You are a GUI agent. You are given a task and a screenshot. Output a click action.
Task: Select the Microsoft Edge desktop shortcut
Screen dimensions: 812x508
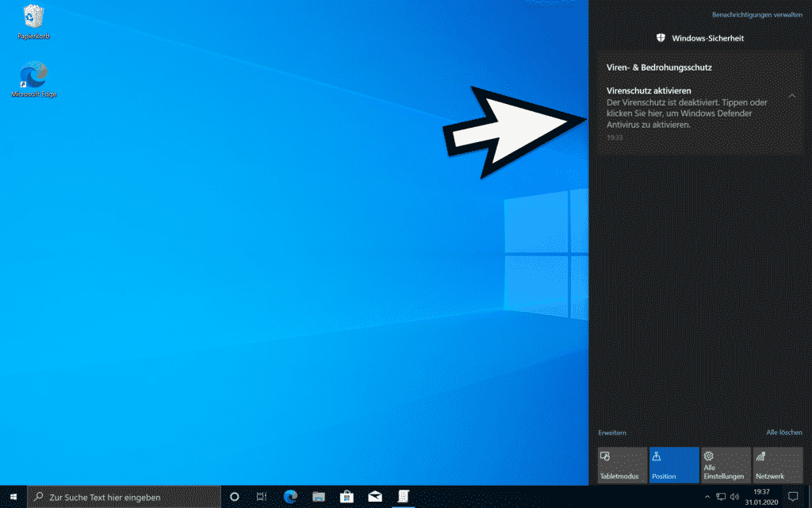tap(33, 79)
